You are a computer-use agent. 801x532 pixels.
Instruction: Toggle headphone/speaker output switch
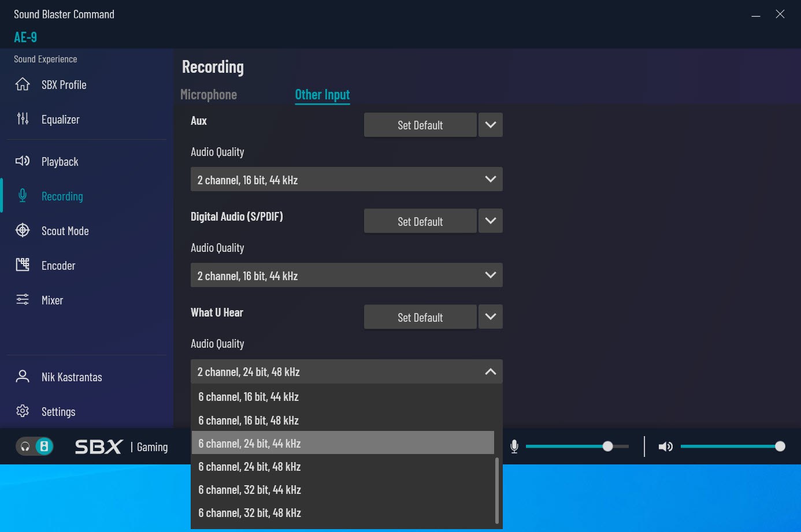click(35, 447)
